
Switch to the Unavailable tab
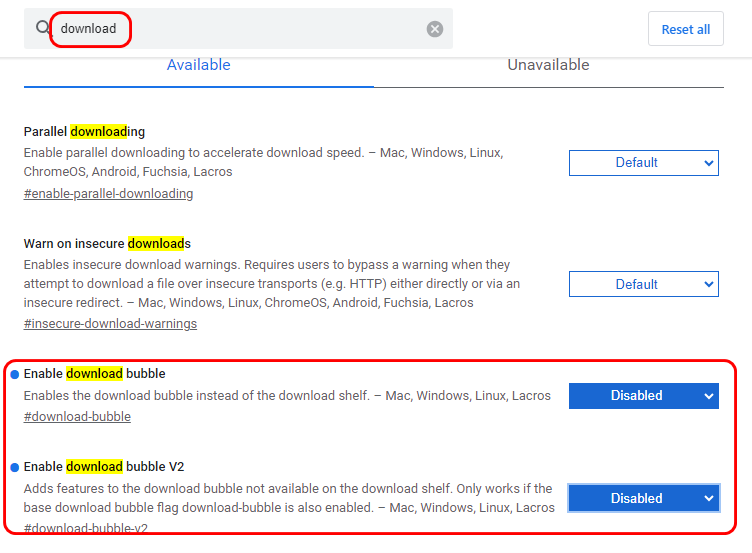click(x=548, y=65)
